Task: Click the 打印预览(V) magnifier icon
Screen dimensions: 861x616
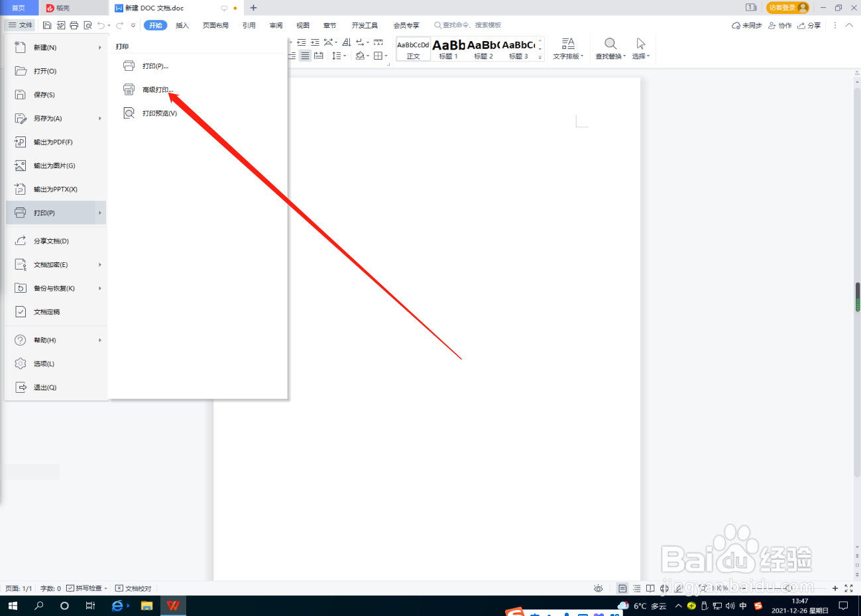Action: (129, 113)
